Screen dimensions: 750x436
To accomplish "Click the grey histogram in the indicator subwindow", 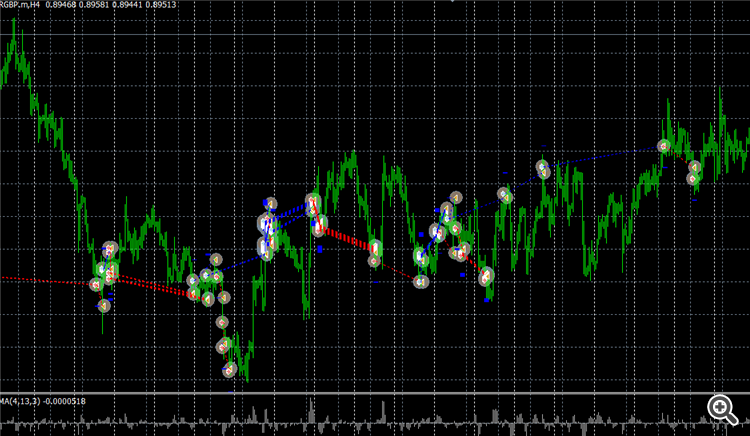I will point(375,418).
